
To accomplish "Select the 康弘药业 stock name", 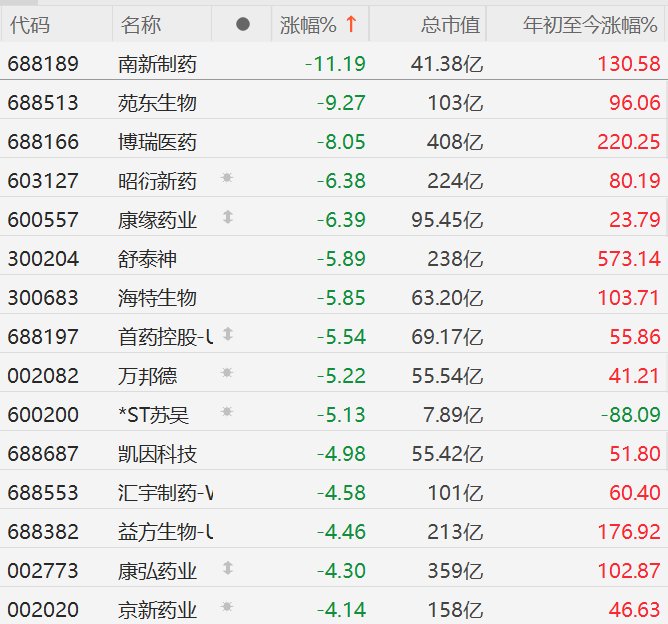I will (x=157, y=571).
